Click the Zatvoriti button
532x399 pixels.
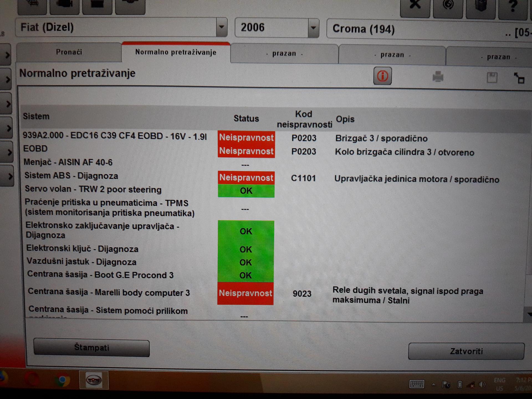[466, 351]
